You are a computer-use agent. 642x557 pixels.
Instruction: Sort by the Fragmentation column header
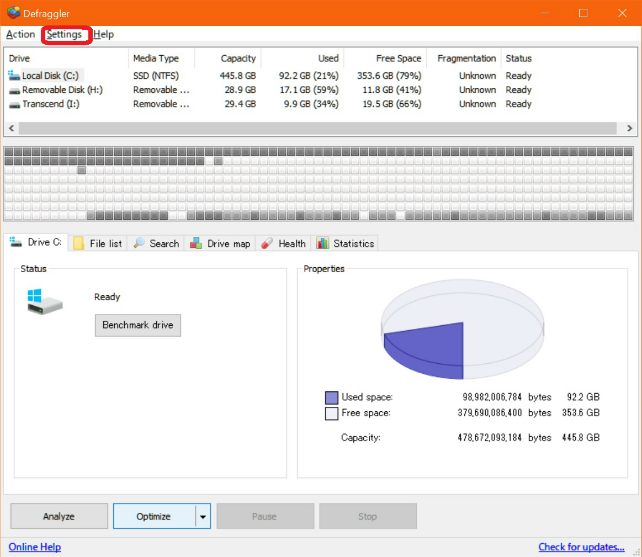click(463, 58)
